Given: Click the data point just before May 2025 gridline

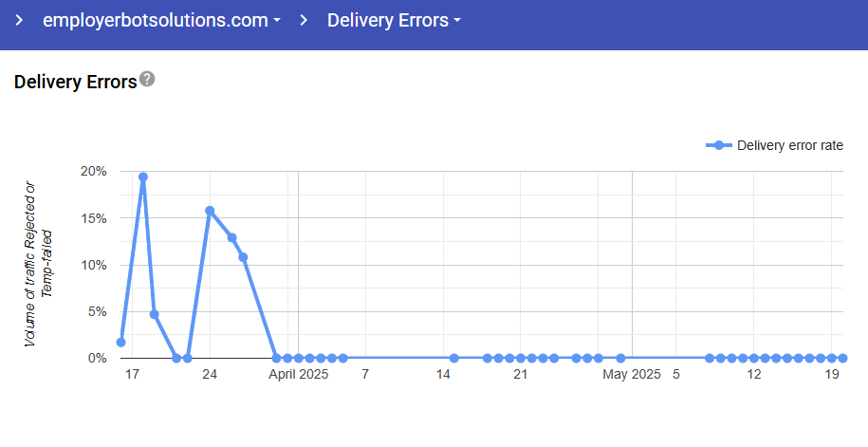Looking at the screenshot, I should [620, 358].
